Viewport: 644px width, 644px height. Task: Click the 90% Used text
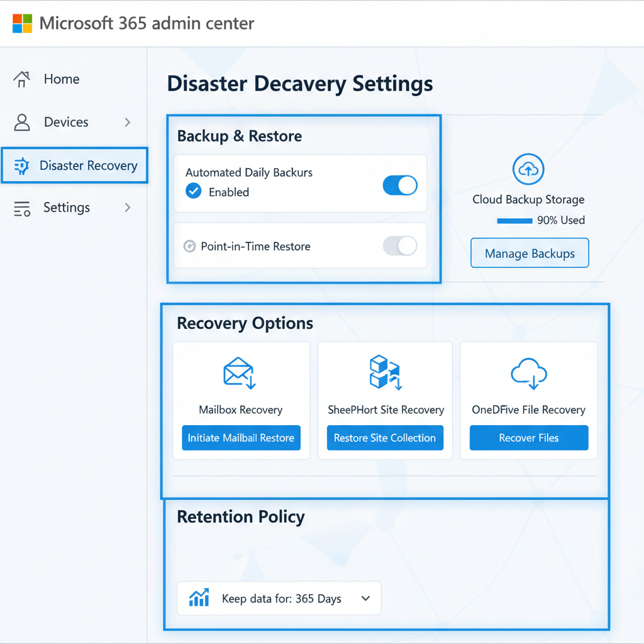(561, 220)
